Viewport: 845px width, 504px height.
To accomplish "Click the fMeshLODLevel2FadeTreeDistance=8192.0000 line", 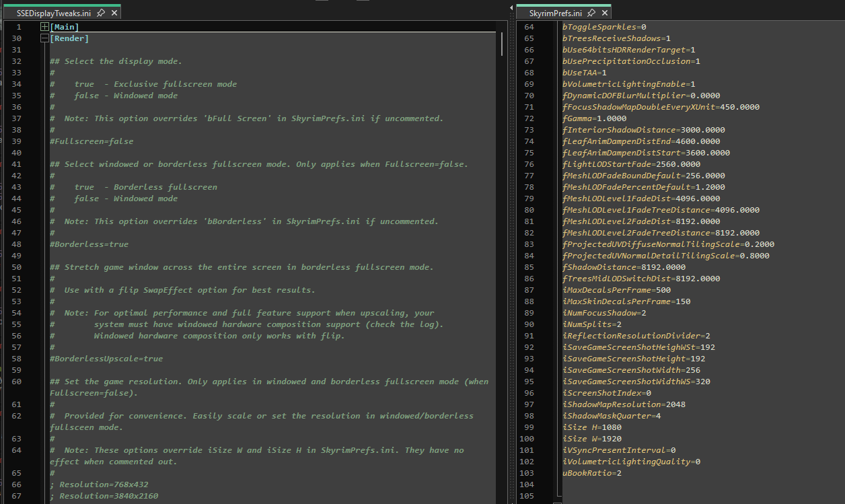I will (661, 233).
